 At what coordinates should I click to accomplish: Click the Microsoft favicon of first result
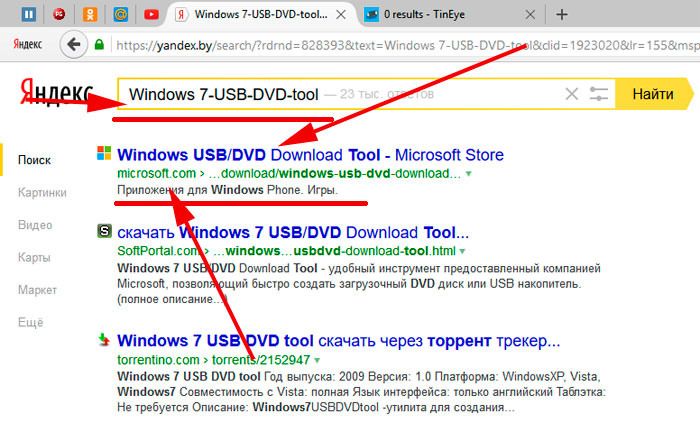click(104, 153)
